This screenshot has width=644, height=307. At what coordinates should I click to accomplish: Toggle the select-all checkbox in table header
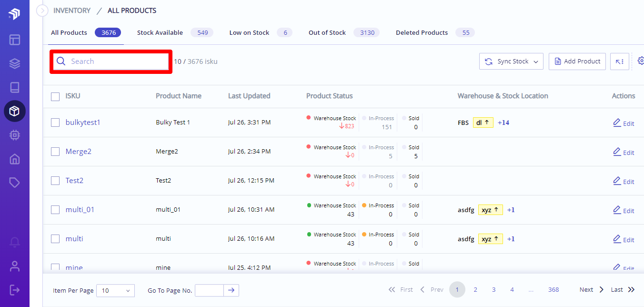pos(55,96)
